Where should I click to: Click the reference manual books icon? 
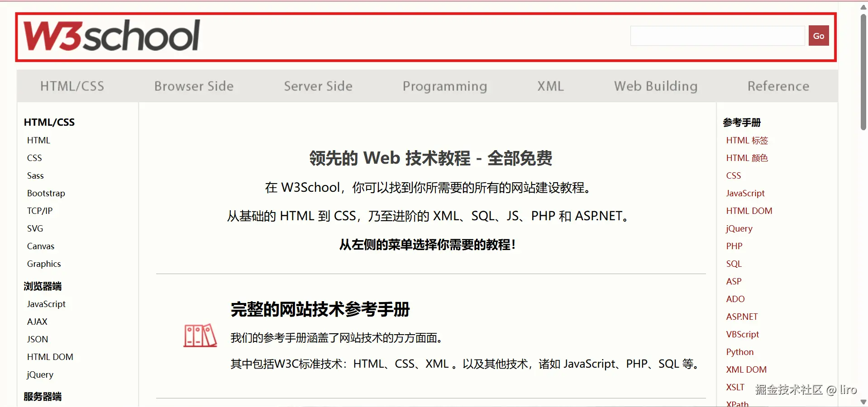tap(200, 336)
